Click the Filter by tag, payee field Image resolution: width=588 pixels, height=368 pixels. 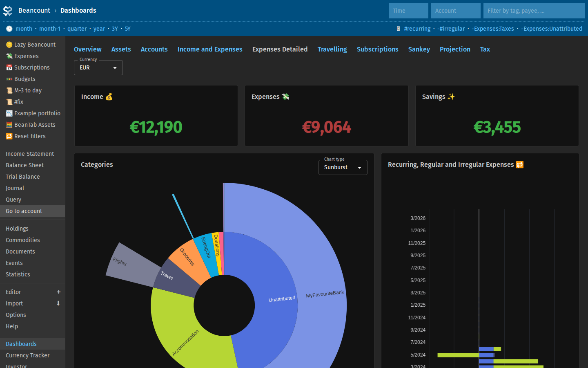[534, 11]
